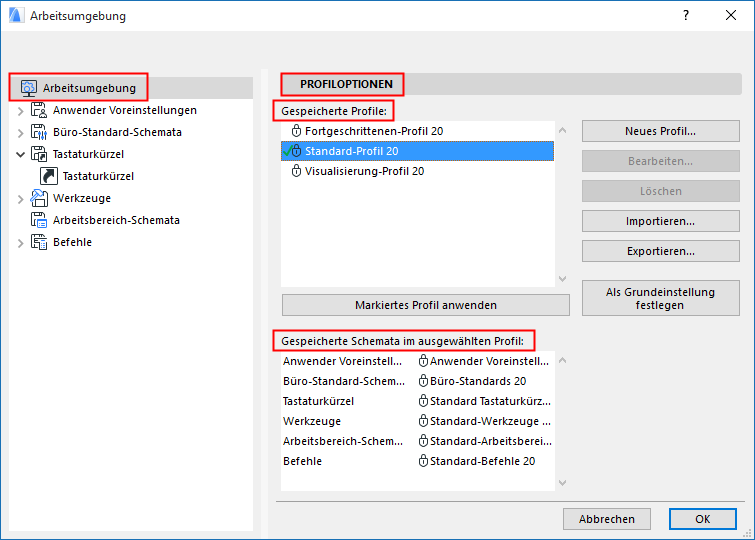Image resolution: width=755 pixels, height=540 pixels.
Task: Click the Neues Profil... button
Action: [660, 131]
